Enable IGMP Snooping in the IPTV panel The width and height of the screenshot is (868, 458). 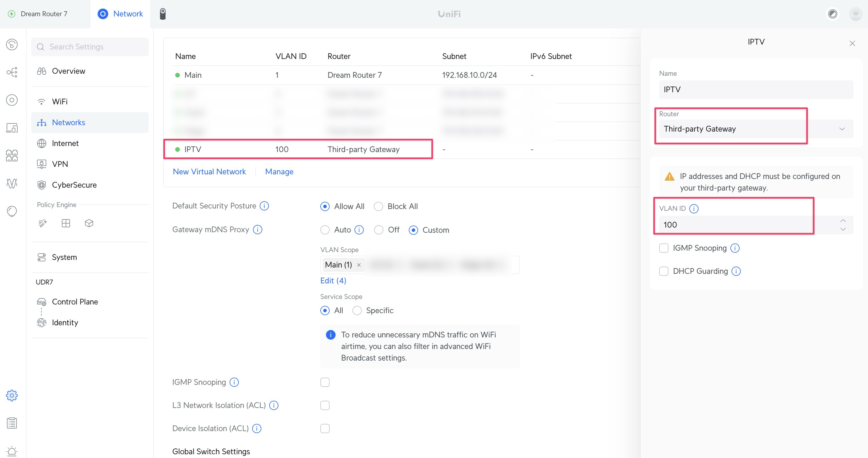(664, 248)
